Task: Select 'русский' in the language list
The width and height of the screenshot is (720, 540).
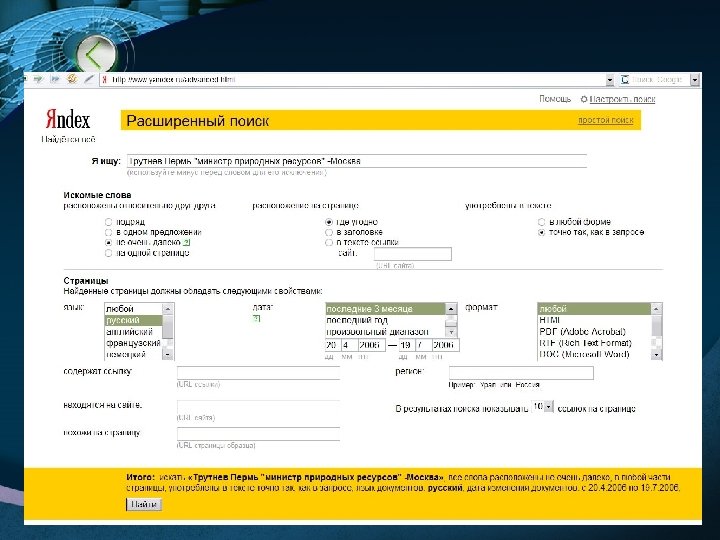Action: point(134,320)
